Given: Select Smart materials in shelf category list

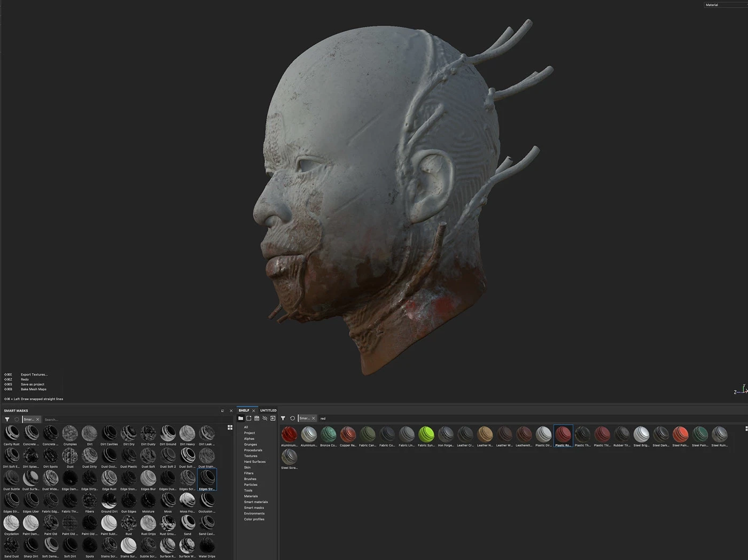Looking at the screenshot, I should (x=256, y=502).
